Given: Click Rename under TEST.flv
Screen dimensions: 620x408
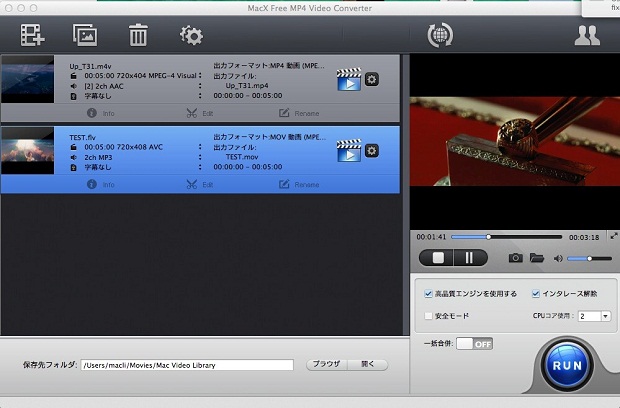Looking at the screenshot, I should click(299, 185).
